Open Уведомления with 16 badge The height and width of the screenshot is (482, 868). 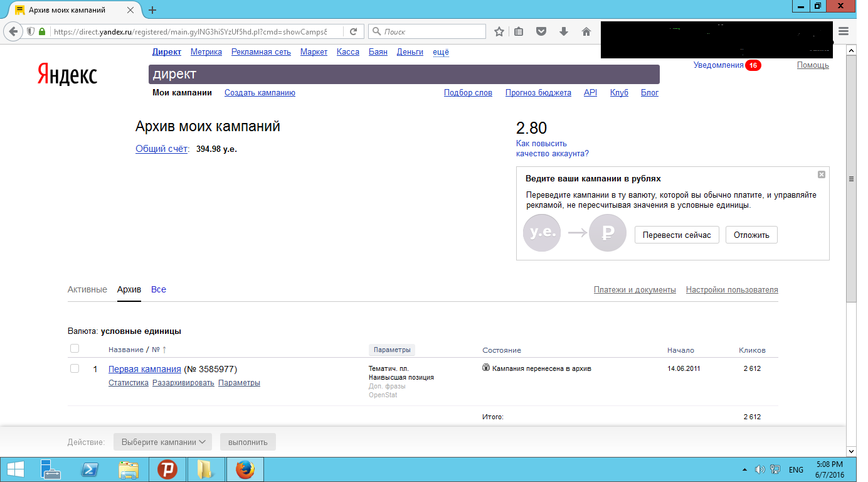(x=727, y=65)
